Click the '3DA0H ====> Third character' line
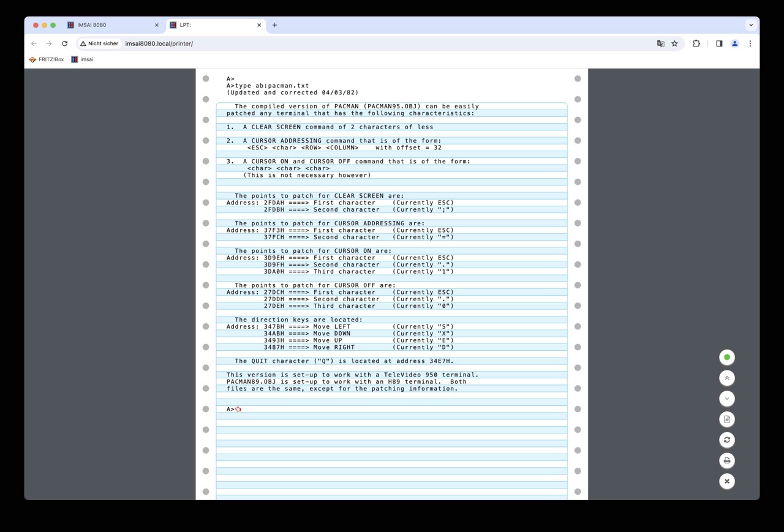 coord(359,271)
